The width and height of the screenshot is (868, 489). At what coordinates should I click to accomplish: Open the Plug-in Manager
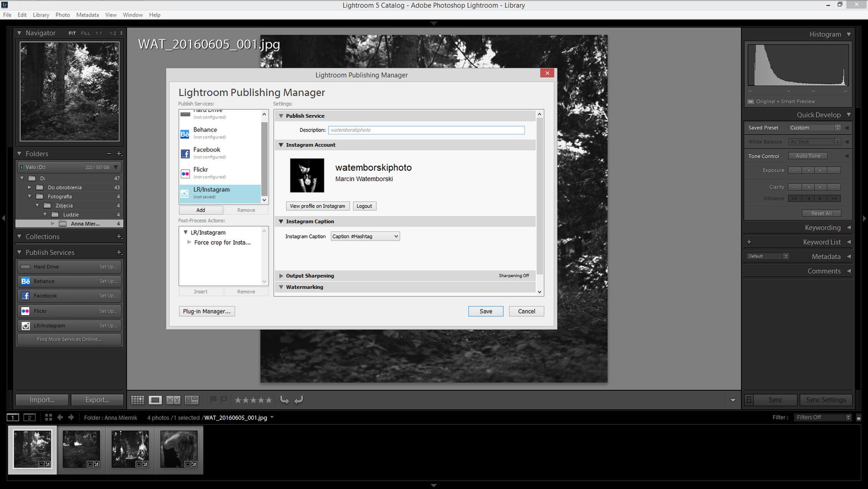[x=206, y=311]
